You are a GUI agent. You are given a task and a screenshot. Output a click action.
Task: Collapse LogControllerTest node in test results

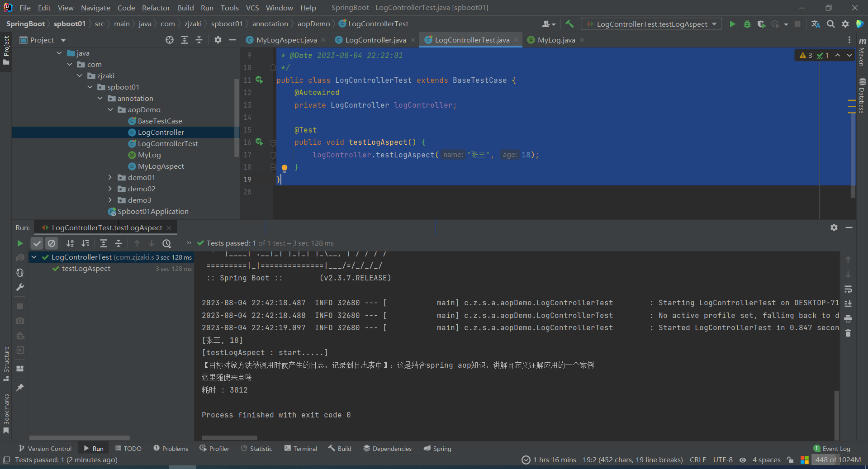pos(34,257)
